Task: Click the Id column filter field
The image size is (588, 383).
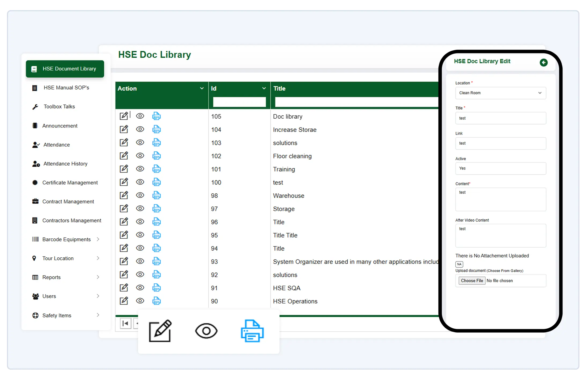Action: click(x=239, y=102)
